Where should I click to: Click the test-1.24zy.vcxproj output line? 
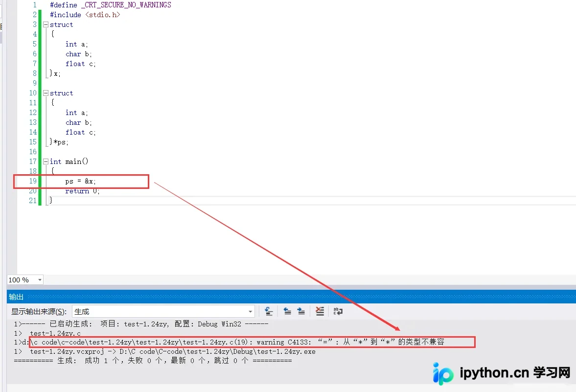point(164,351)
